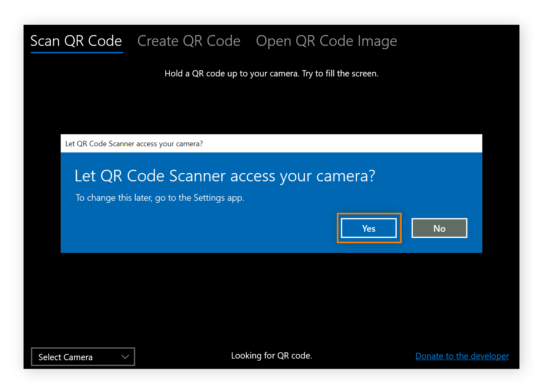
Task: Activate the No button in the dialog
Action: (x=439, y=228)
